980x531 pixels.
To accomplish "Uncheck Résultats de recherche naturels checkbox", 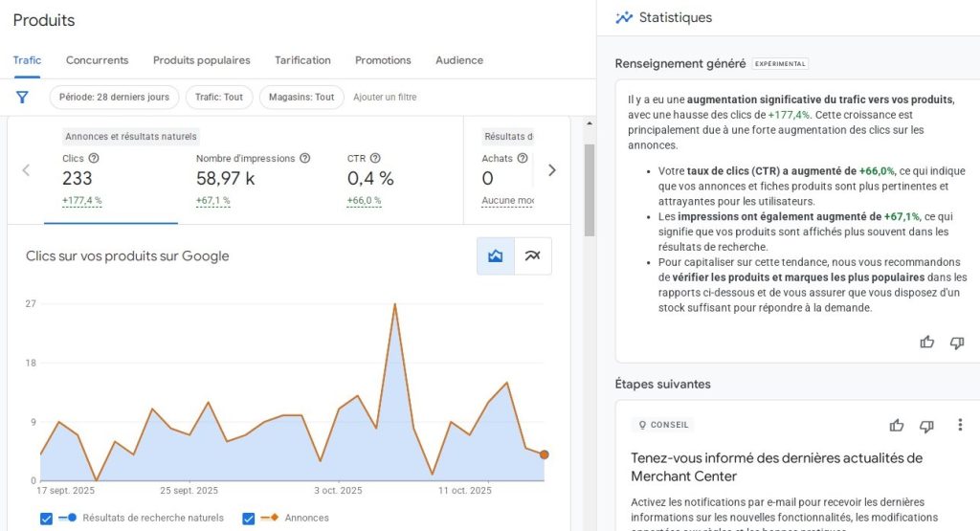I will (x=46, y=519).
